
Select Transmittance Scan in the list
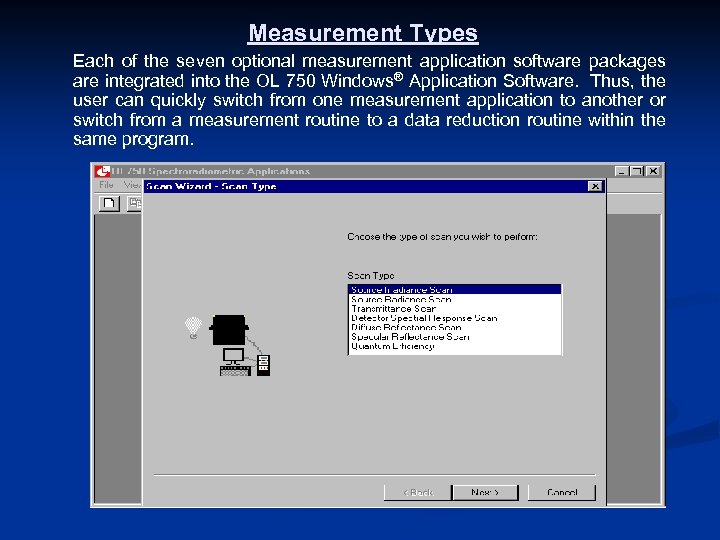point(454,309)
